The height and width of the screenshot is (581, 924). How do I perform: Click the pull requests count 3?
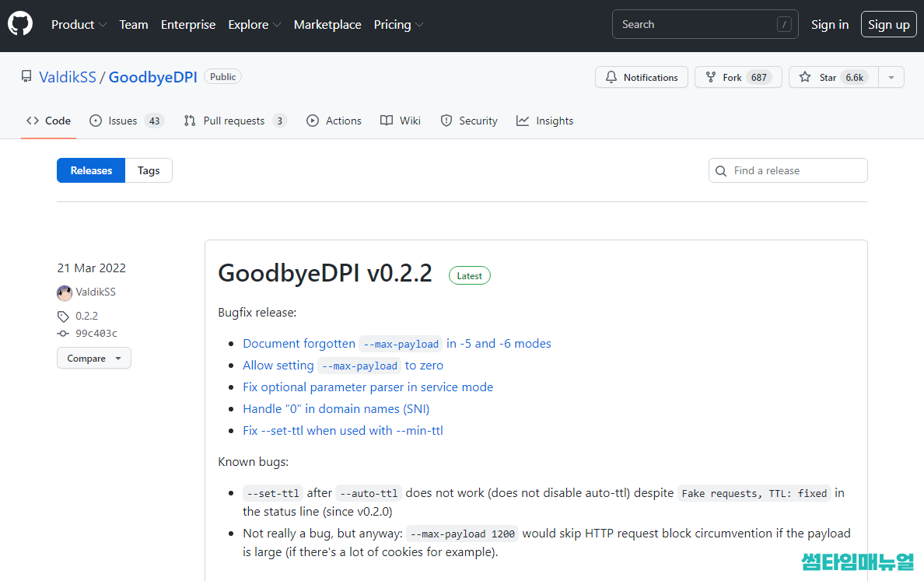(x=279, y=121)
